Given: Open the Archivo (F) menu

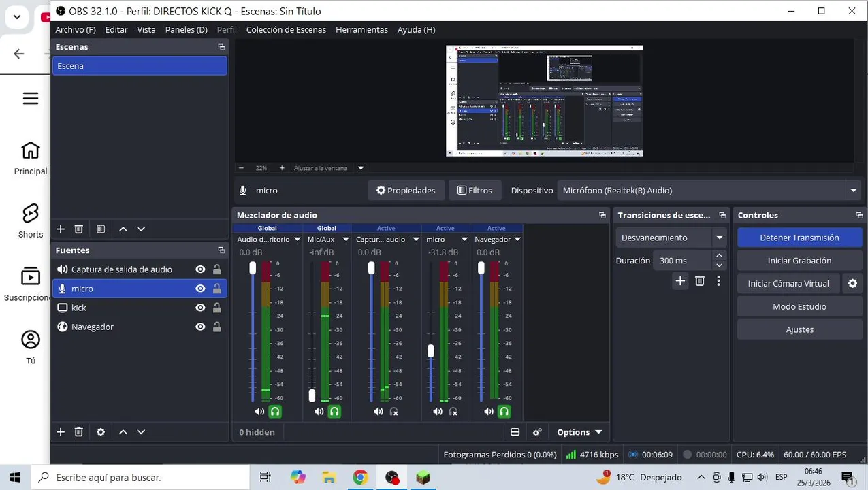Looking at the screenshot, I should point(76,30).
